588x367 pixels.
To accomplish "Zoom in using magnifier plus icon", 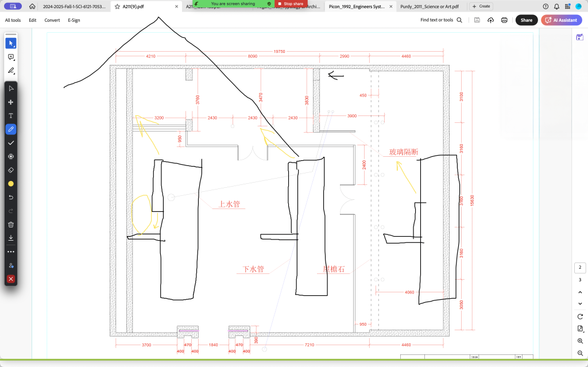I will [x=580, y=341].
